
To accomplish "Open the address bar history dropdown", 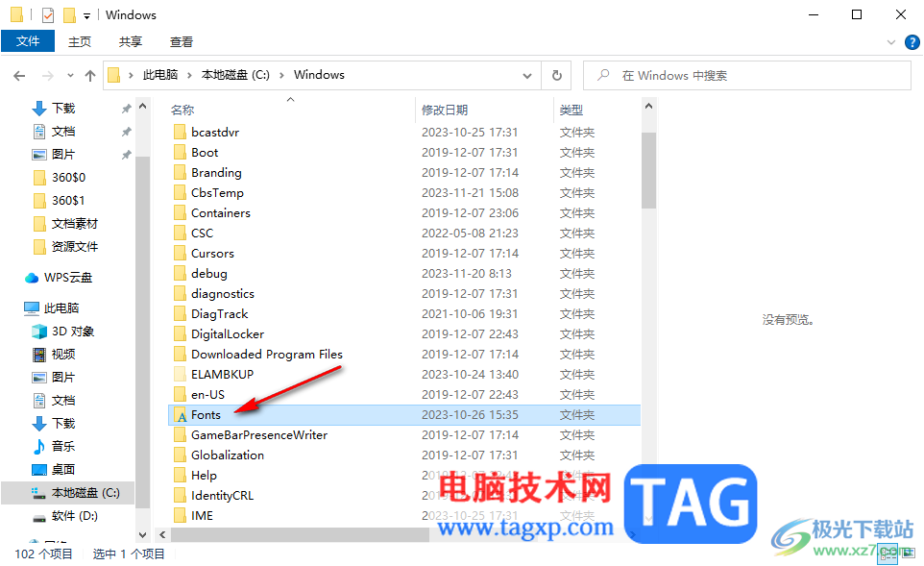I will tap(526, 76).
